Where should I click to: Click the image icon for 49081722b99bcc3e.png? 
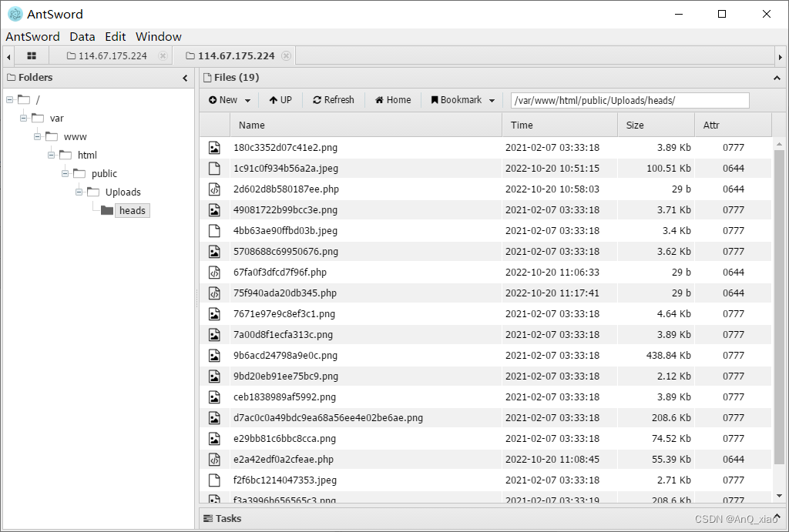(214, 210)
